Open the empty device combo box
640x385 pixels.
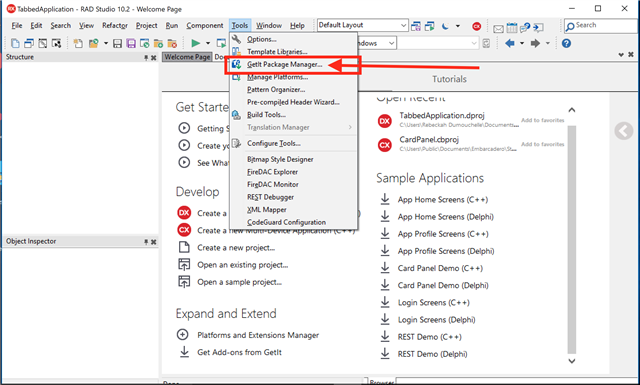click(438, 43)
